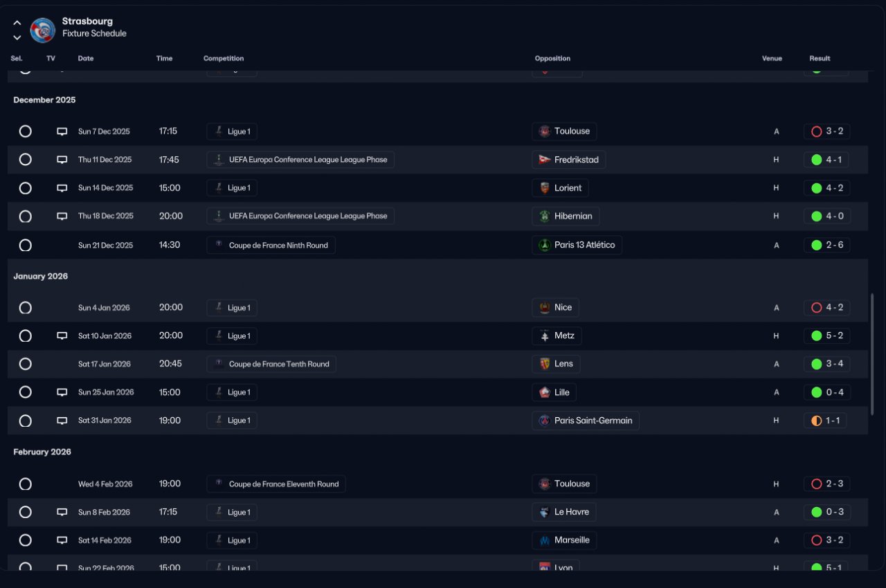The width and height of the screenshot is (886, 588).
Task: Click the green win indicator for Hibernian 4-0
Action: (x=817, y=217)
